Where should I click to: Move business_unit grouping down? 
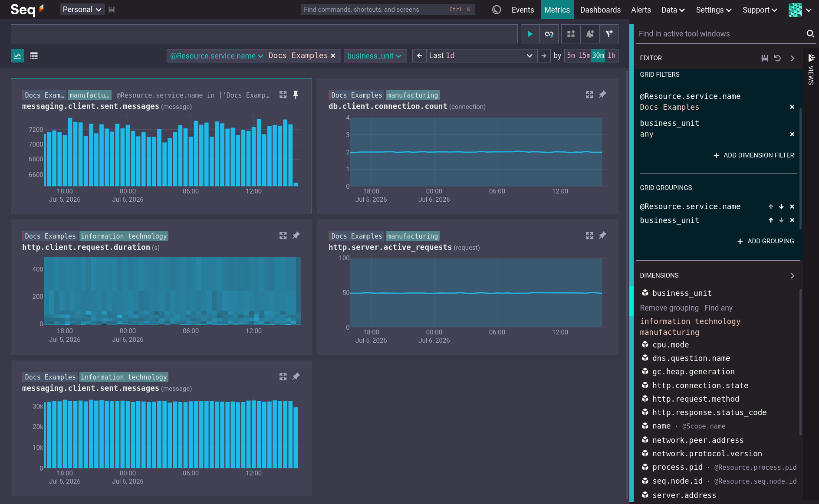click(781, 220)
